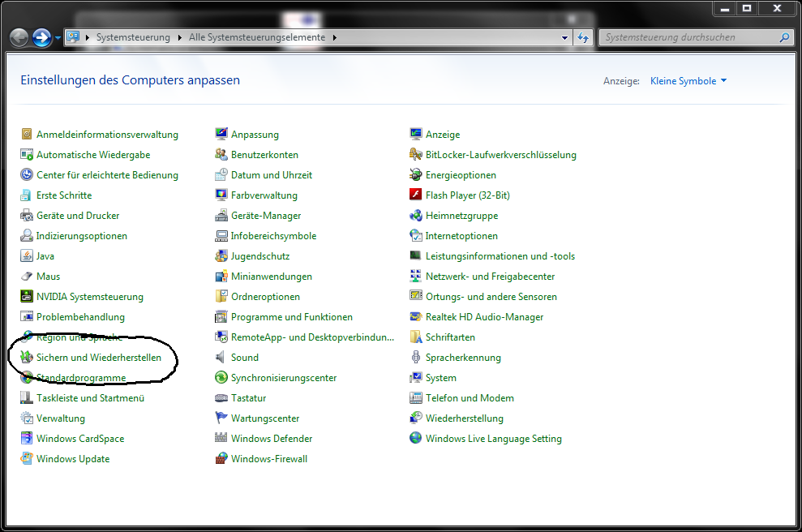802x532 pixels.
Task: Click the BitLocker-Laufwerkverschlüsselung icon
Action: pyautogui.click(x=416, y=155)
